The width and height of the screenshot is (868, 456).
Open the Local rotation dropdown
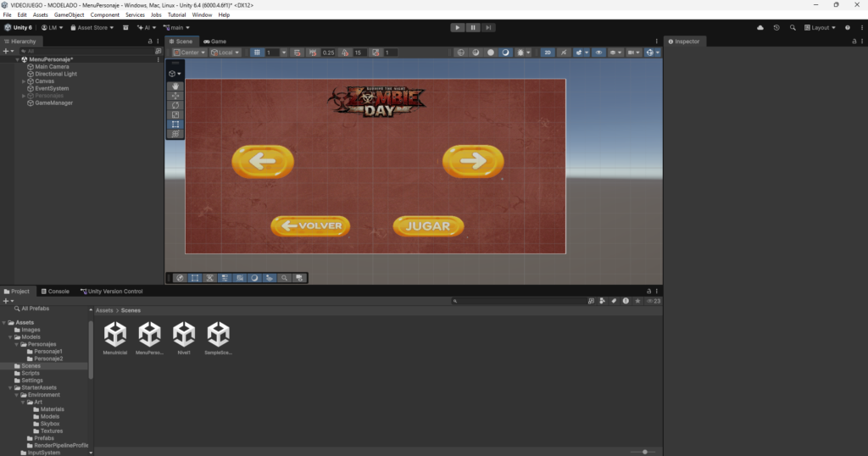[225, 53]
